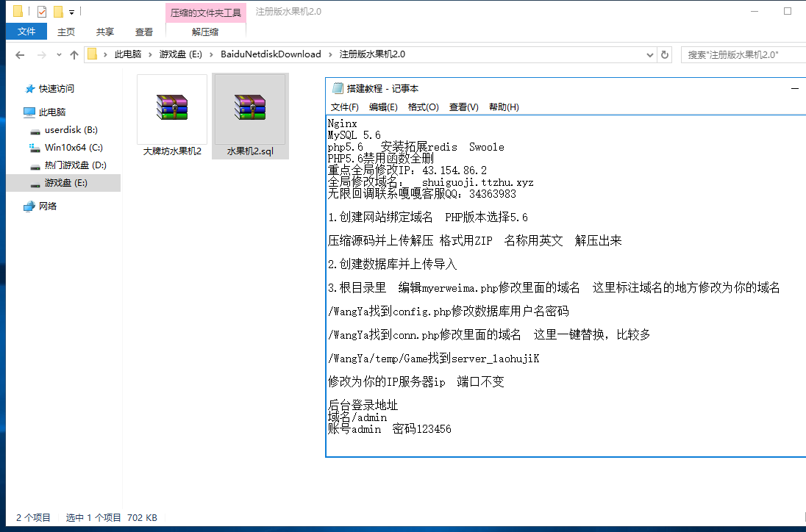This screenshot has width=806, height=532.
Task: Select the 大牌坊水果机2 archive file
Action: point(172,115)
